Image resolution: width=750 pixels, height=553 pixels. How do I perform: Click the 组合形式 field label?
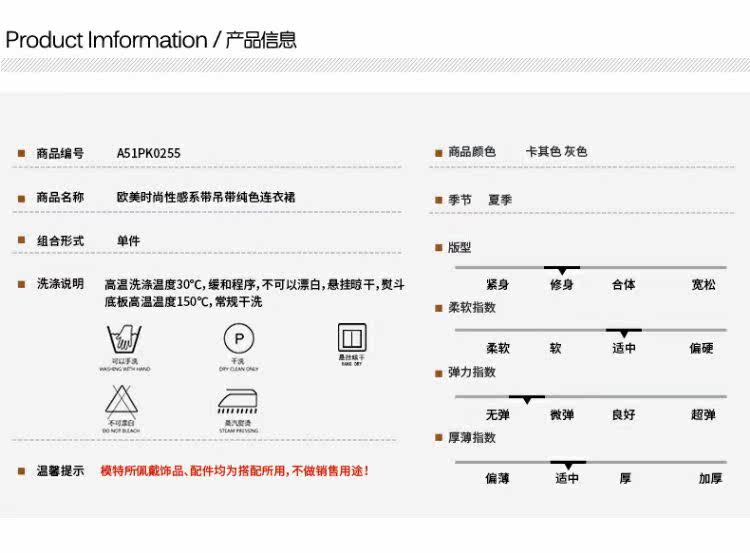tap(60, 241)
